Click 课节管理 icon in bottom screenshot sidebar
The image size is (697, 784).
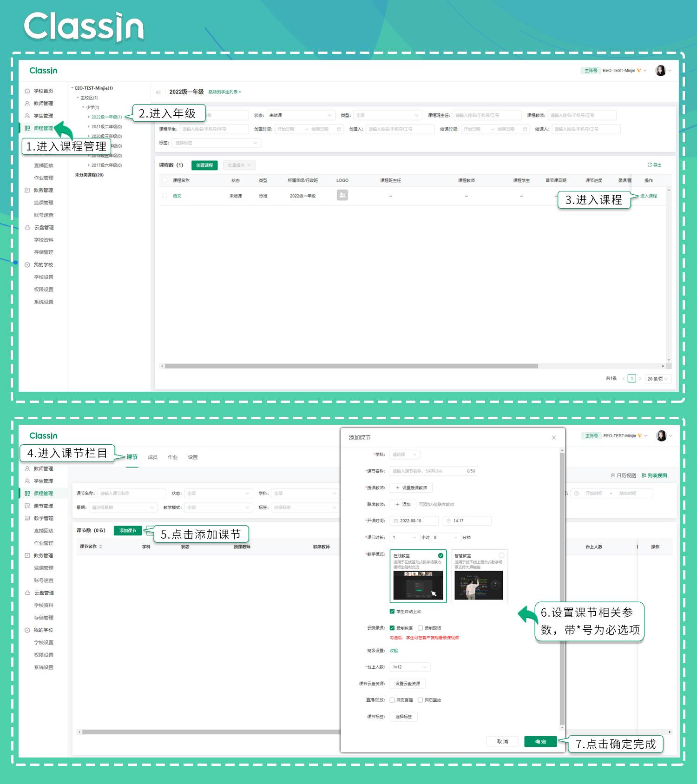coord(27,506)
